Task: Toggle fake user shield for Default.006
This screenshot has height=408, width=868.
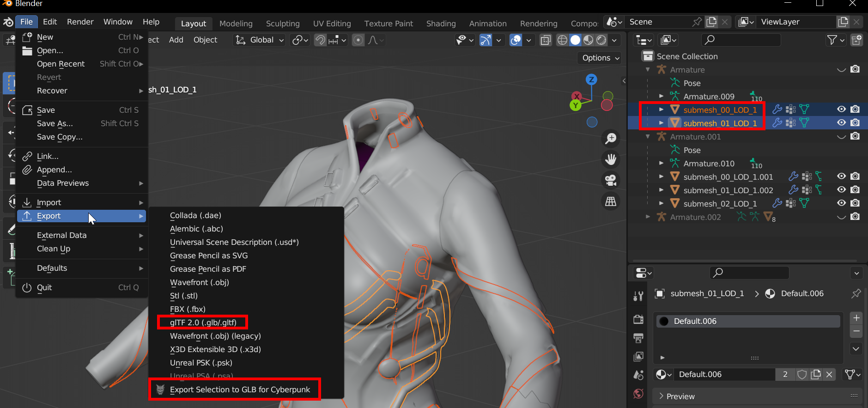Action: (x=802, y=374)
